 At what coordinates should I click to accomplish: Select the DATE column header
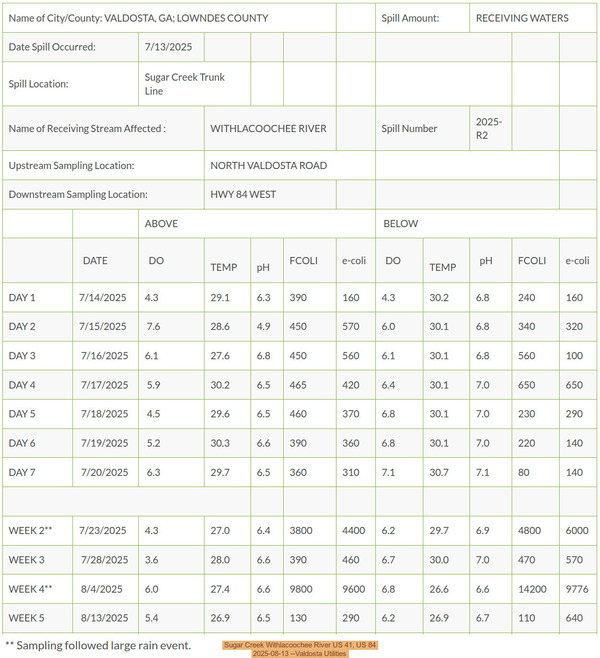tap(95, 261)
